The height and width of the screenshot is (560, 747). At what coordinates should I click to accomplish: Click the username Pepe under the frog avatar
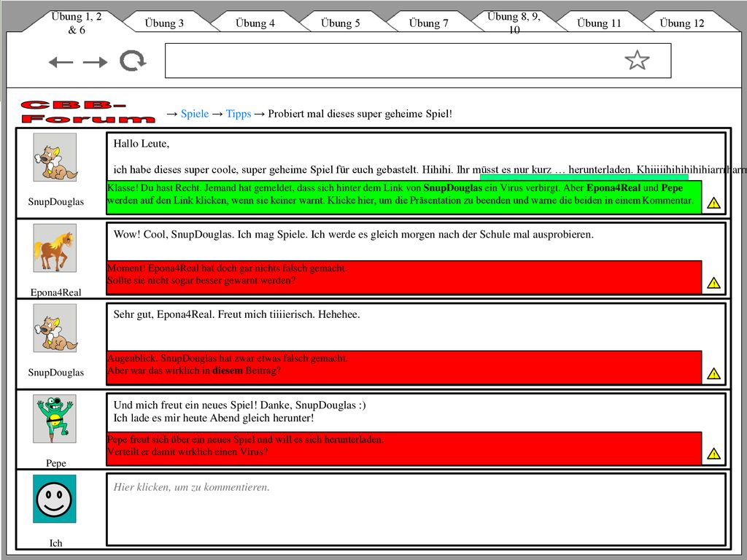pos(55,463)
